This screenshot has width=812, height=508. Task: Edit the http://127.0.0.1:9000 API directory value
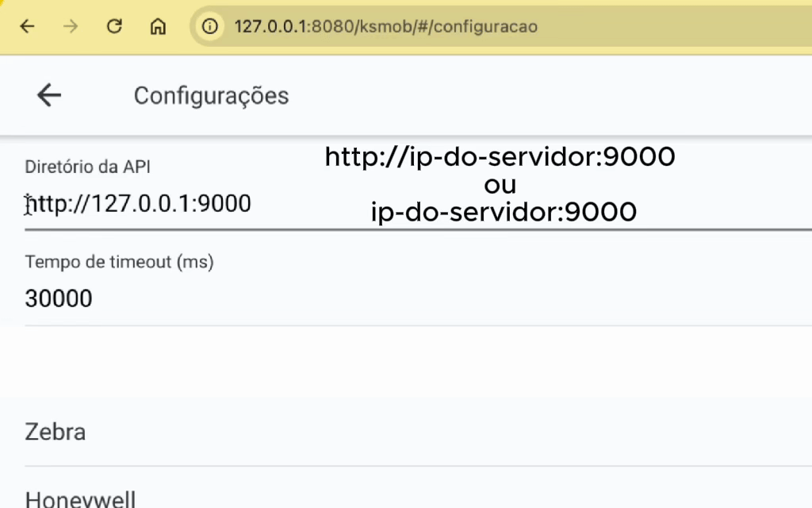[140, 204]
